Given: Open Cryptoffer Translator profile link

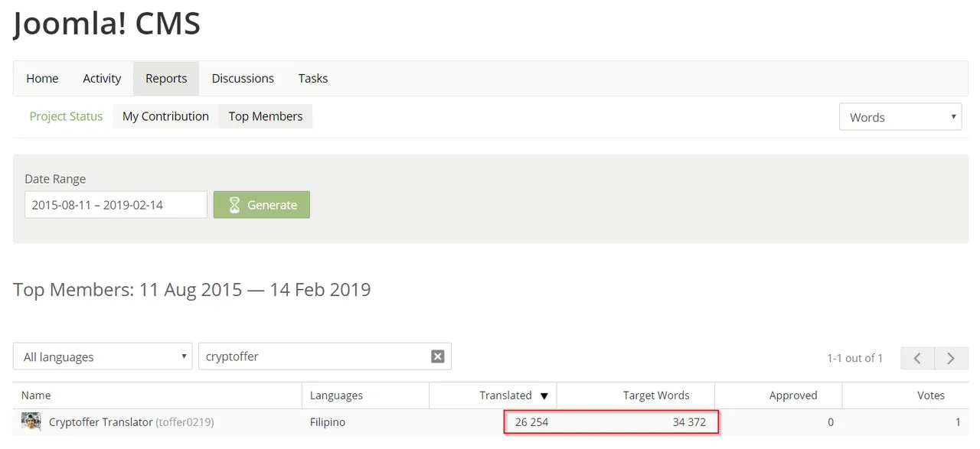Looking at the screenshot, I should (x=100, y=422).
